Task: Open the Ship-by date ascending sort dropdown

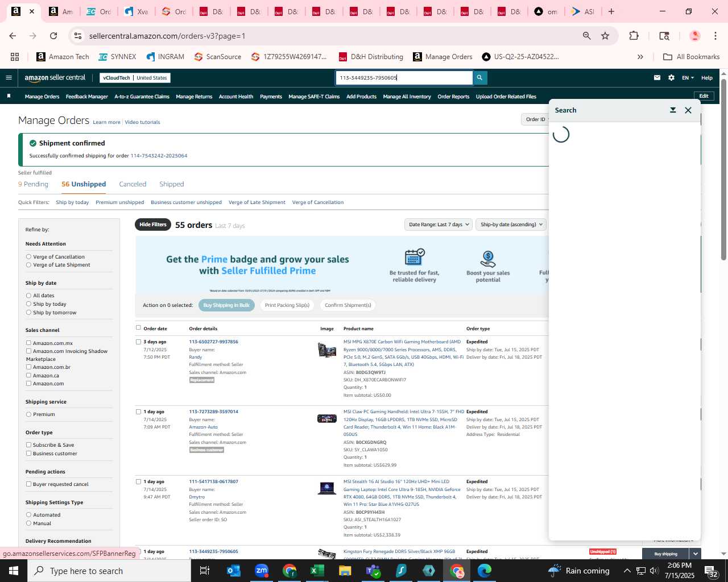Action: point(511,225)
